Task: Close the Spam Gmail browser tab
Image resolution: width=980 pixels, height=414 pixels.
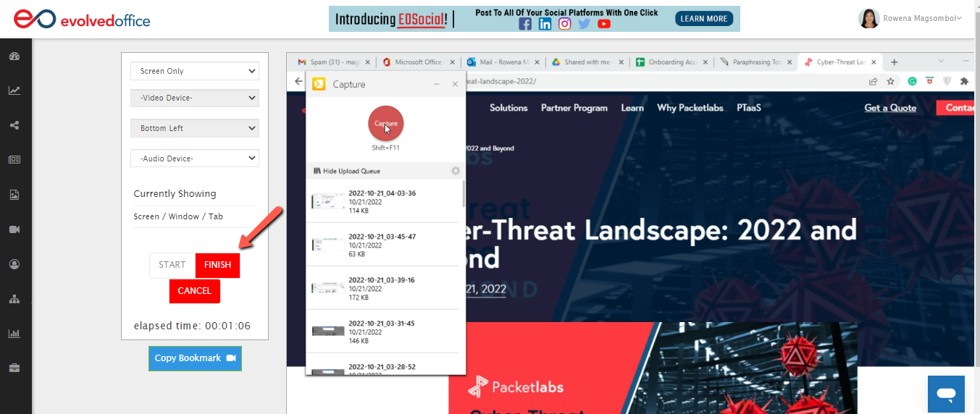Action: (367, 62)
